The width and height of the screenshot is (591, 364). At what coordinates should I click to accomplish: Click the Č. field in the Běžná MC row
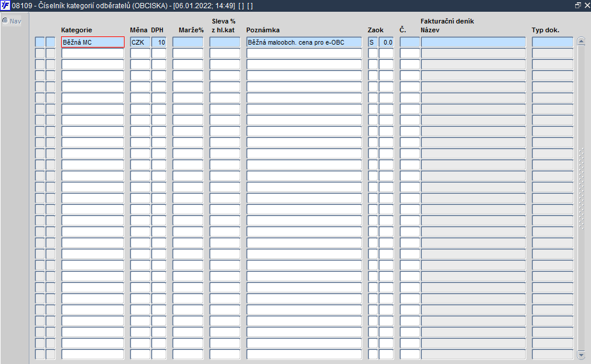409,42
